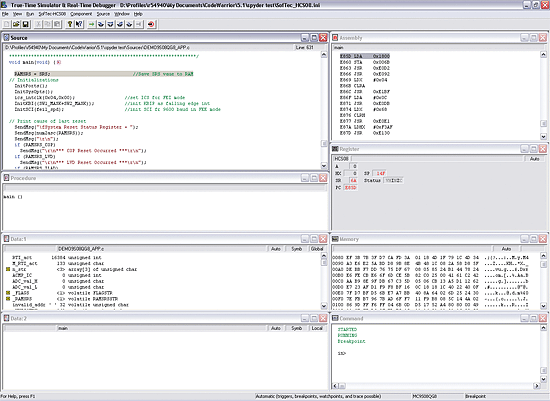Click the Step Out toolbar icon
This screenshot has height=401, width=550.
pyautogui.click(x=120, y=24)
